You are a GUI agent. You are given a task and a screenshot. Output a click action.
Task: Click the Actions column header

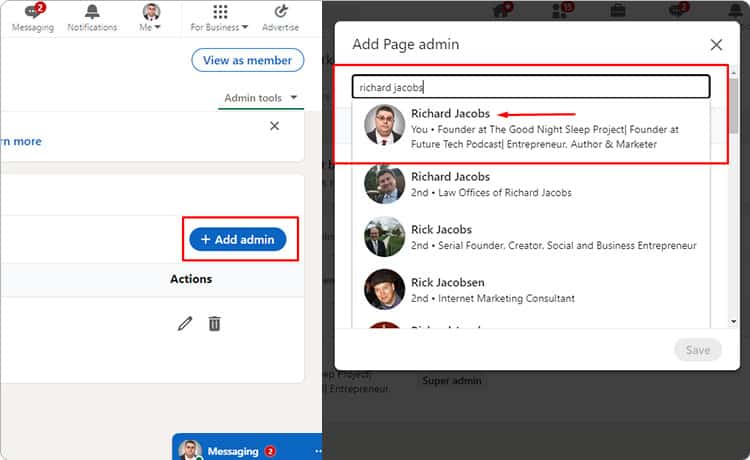tap(191, 279)
